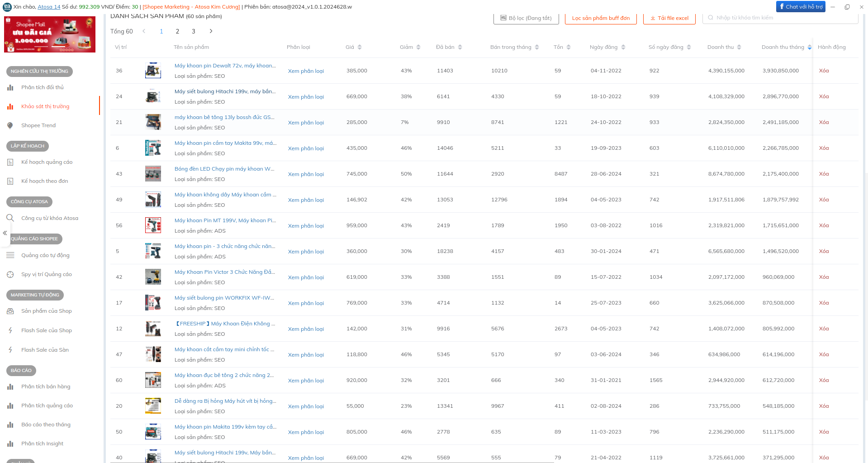
Task: Click Xem phân loại for Victor 3 Chức Năng
Action: [306, 277]
